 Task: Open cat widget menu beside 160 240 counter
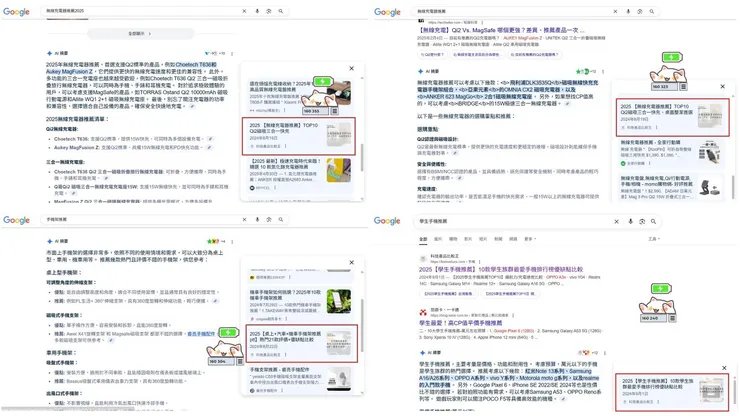[x=672, y=318]
